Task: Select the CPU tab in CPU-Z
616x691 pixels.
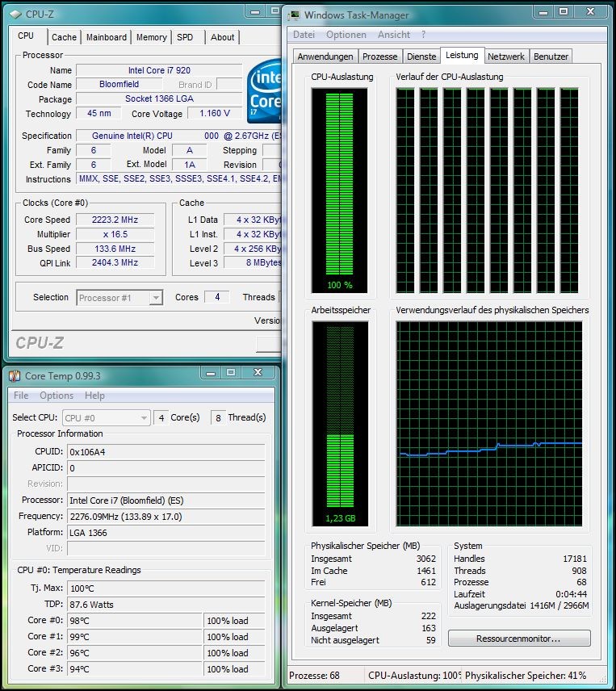Action: click(x=26, y=36)
